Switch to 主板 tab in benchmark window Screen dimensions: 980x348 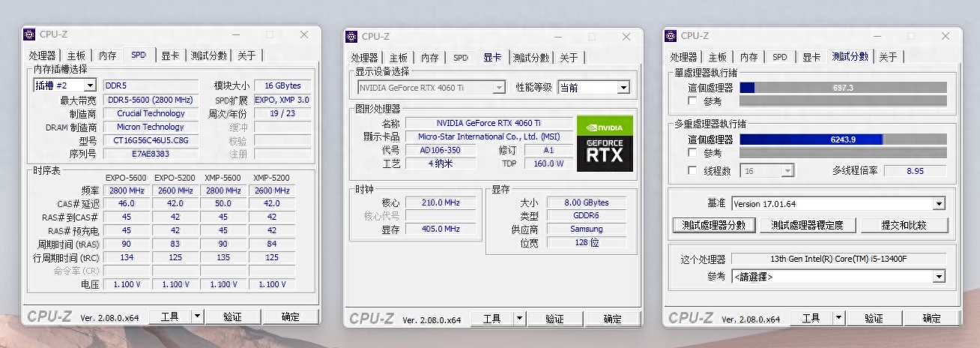[718, 57]
